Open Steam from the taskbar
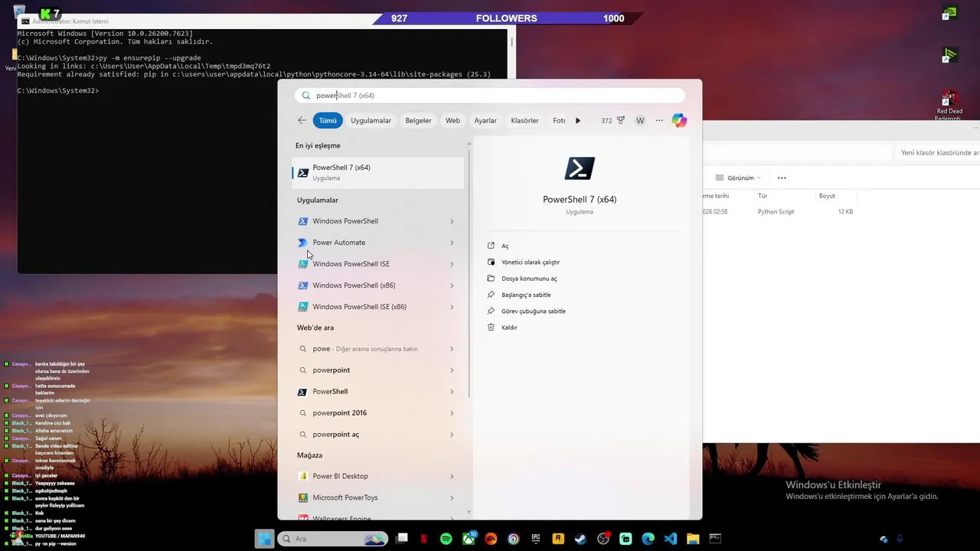980x551 pixels. 580,539
